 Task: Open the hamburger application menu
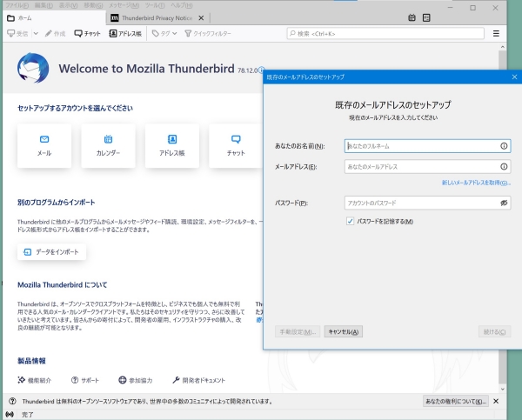click(x=496, y=34)
